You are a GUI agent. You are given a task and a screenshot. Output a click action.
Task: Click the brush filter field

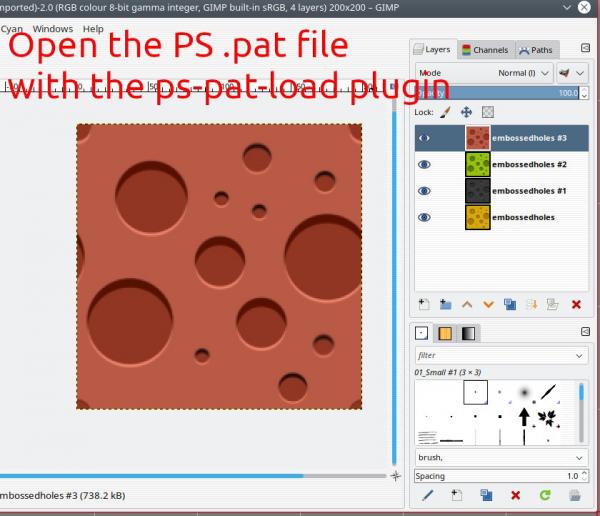click(x=494, y=356)
